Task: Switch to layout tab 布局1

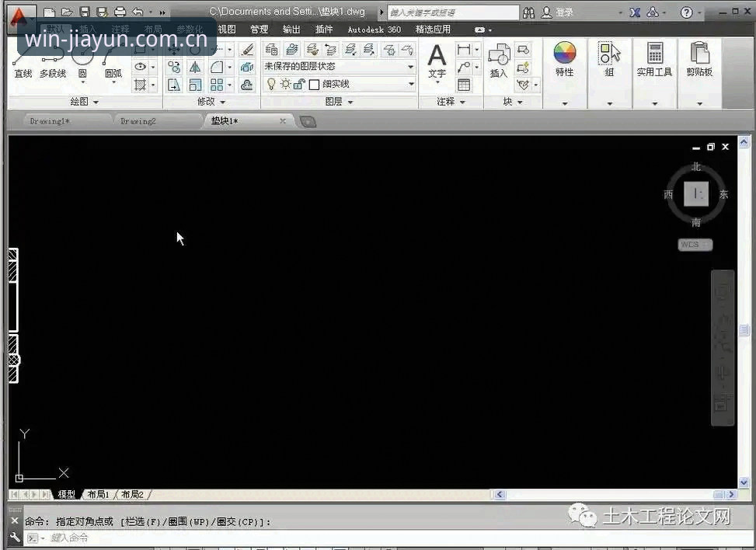Action: point(98,495)
